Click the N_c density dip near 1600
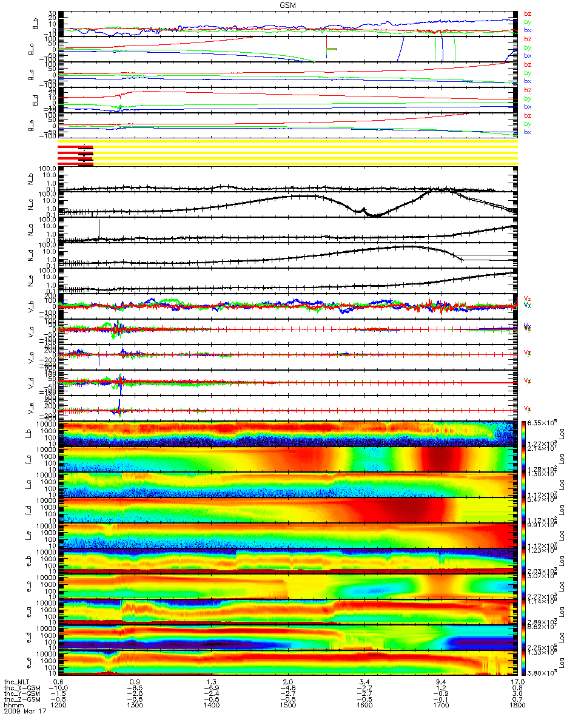This screenshot has height=728, width=564. pyautogui.click(x=374, y=215)
